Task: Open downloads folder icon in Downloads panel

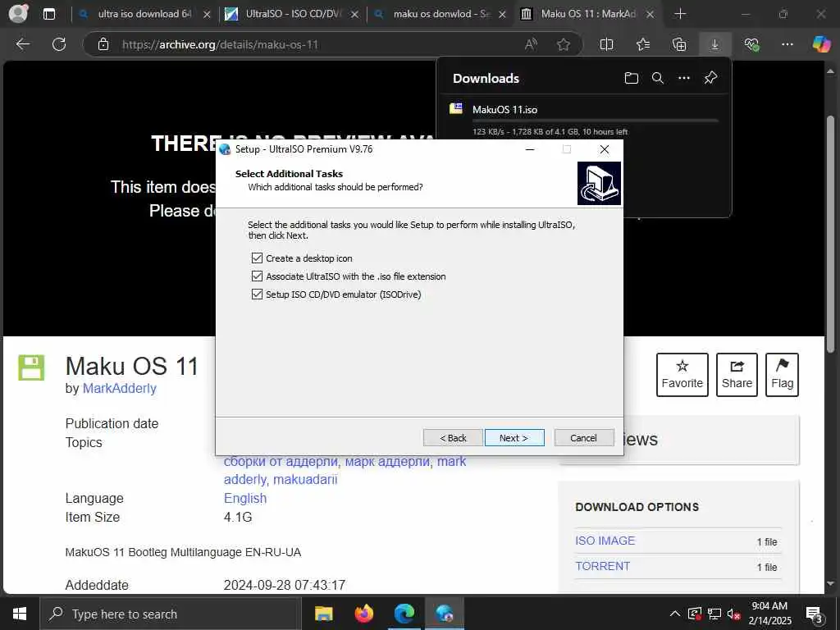Action: tap(632, 78)
